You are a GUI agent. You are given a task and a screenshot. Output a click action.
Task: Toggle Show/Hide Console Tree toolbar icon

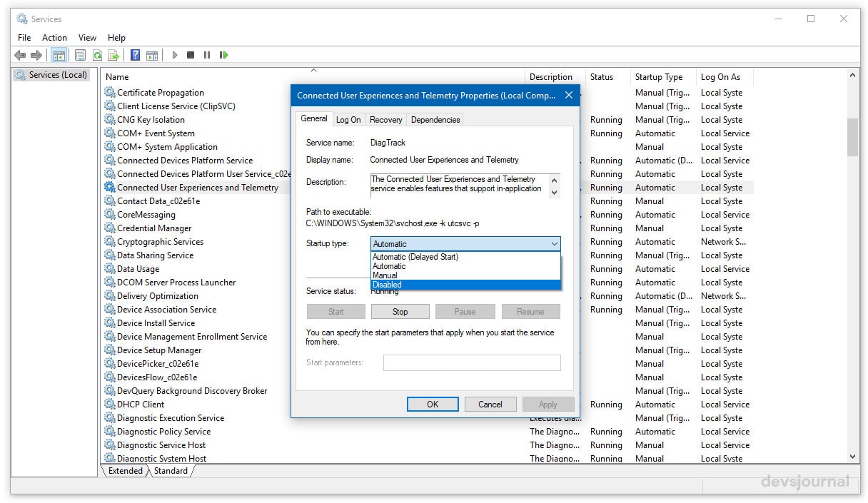[x=59, y=55]
